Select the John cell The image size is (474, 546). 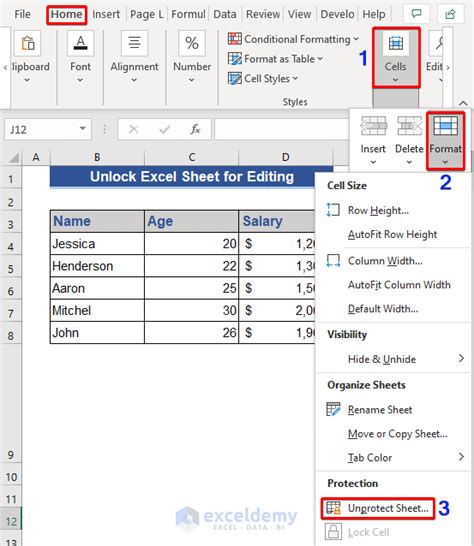(97, 333)
